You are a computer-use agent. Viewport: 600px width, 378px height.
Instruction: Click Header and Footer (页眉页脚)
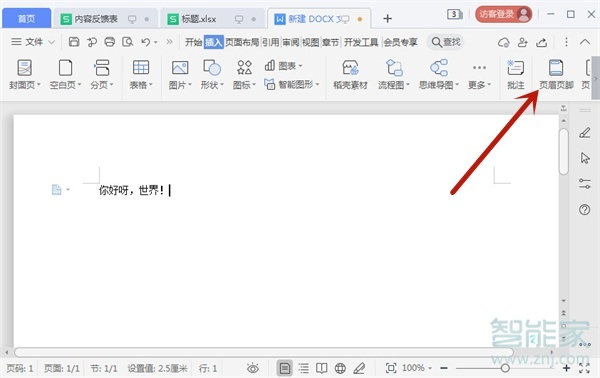click(x=556, y=75)
